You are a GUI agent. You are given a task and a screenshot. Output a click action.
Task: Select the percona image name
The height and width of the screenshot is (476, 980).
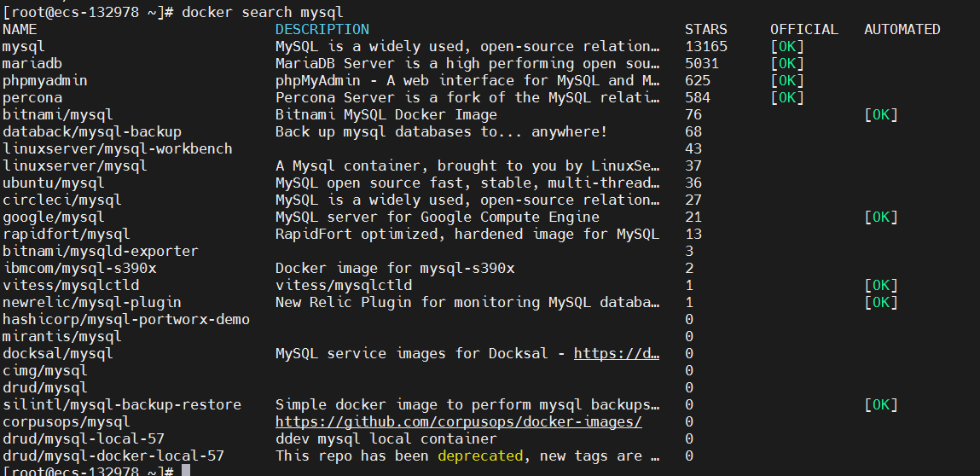(32, 97)
